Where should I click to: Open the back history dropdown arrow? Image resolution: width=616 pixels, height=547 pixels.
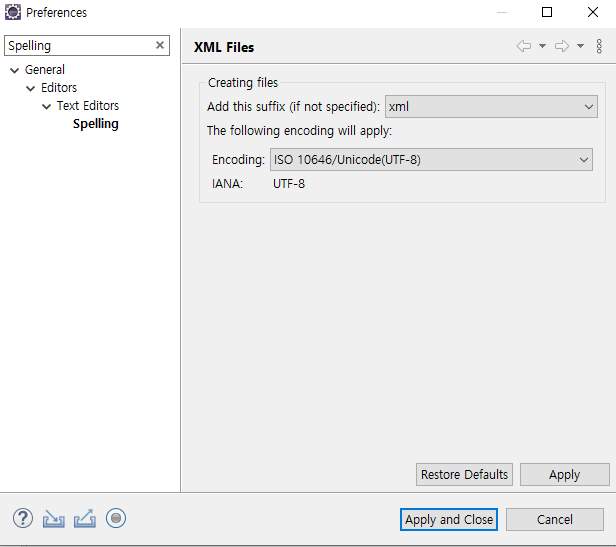point(542,46)
